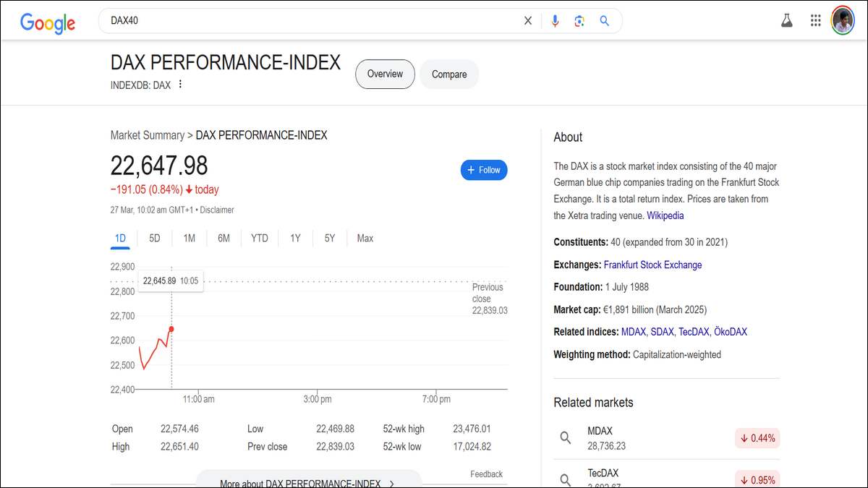Viewport: 868px width, 488px height.
Task: Open the MDAX related index link
Action: click(x=634, y=332)
